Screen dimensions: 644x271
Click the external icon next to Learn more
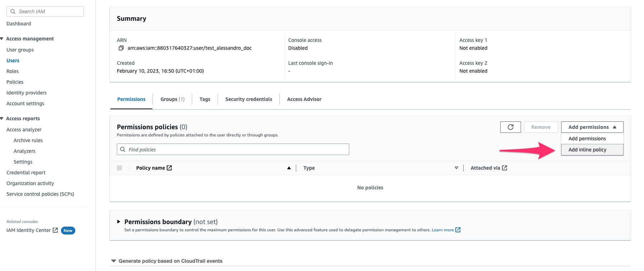tap(458, 230)
